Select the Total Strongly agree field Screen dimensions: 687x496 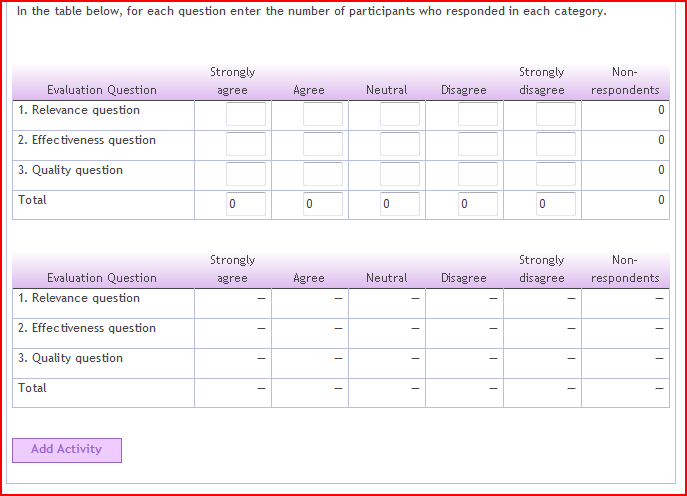coord(246,204)
